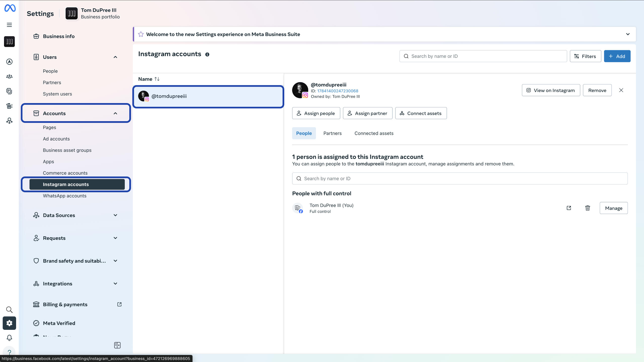Toggle sidebar collapse panel icon

tap(117, 345)
